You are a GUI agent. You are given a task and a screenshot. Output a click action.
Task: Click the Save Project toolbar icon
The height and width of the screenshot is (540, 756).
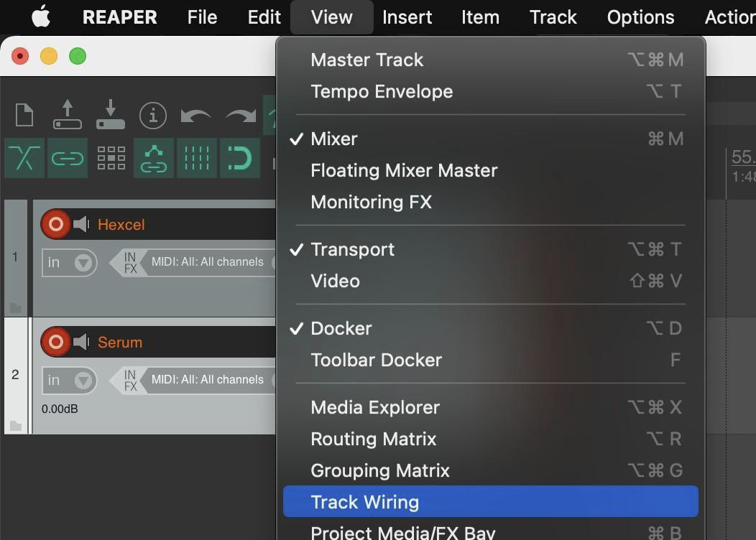111,115
